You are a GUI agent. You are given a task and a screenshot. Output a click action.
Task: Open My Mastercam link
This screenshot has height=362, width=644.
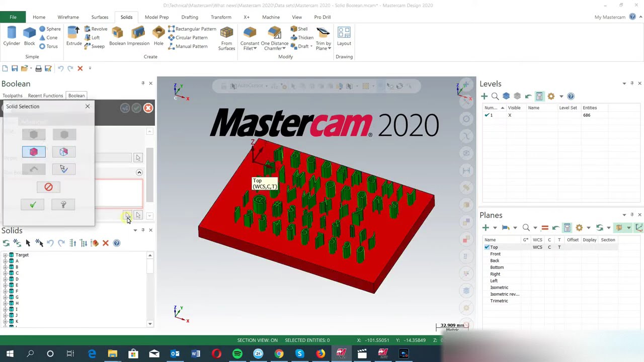[610, 17]
